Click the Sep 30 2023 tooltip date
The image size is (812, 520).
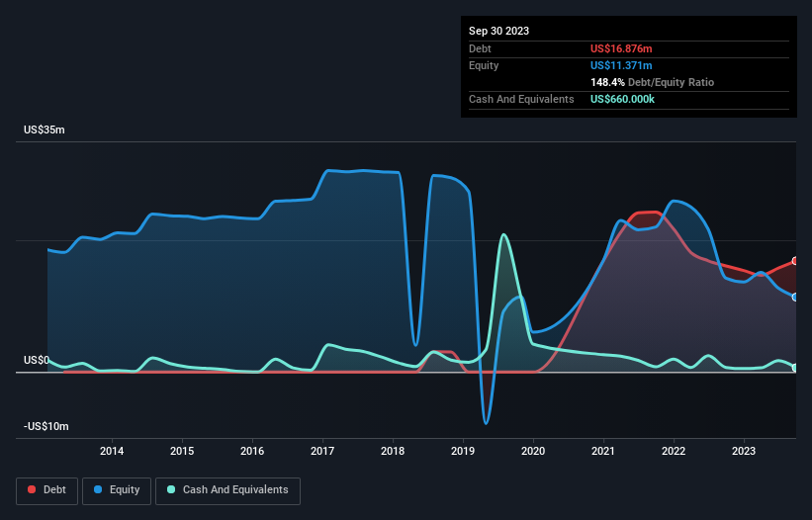(498, 31)
